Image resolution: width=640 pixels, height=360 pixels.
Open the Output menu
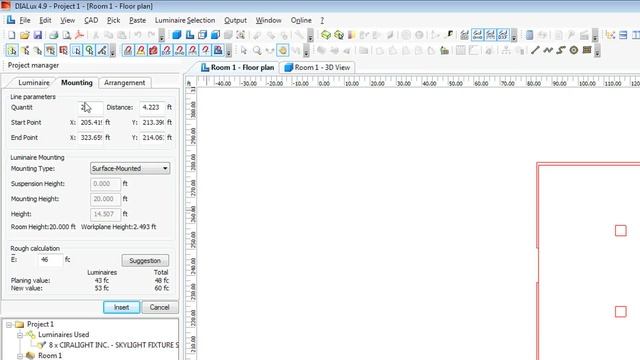tap(236, 20)
